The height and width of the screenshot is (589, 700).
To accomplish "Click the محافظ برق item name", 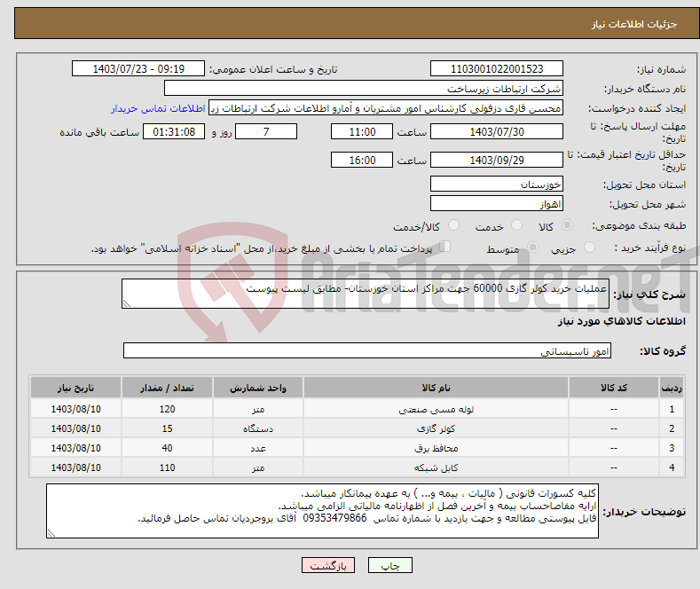I will point(436,448).
